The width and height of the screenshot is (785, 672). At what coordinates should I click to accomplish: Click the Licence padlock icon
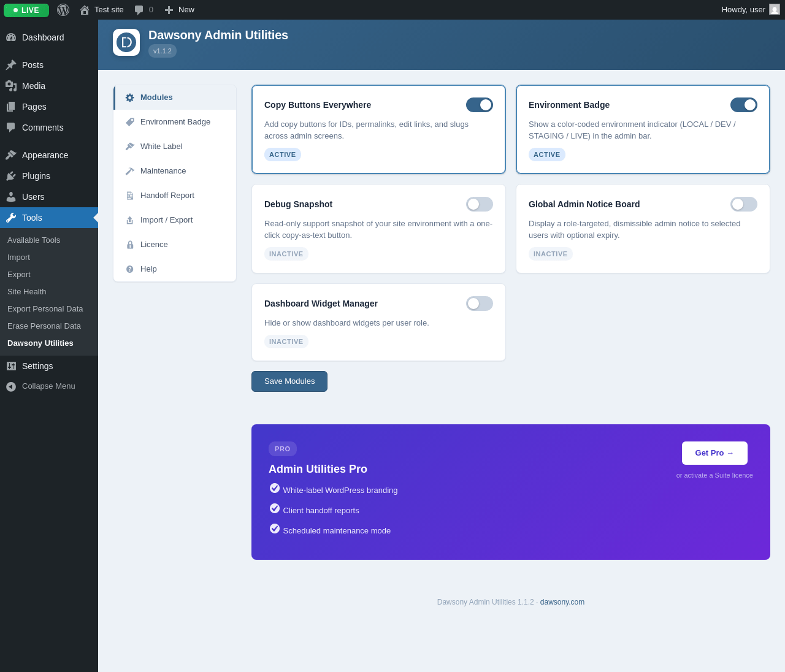point(130,245)
